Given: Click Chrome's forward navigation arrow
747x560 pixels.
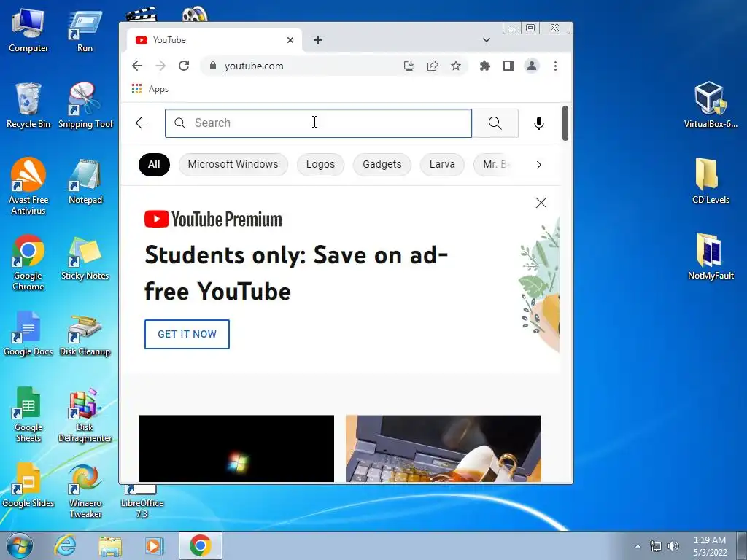Looking at the screenshot, I should (x=160, y=66).
